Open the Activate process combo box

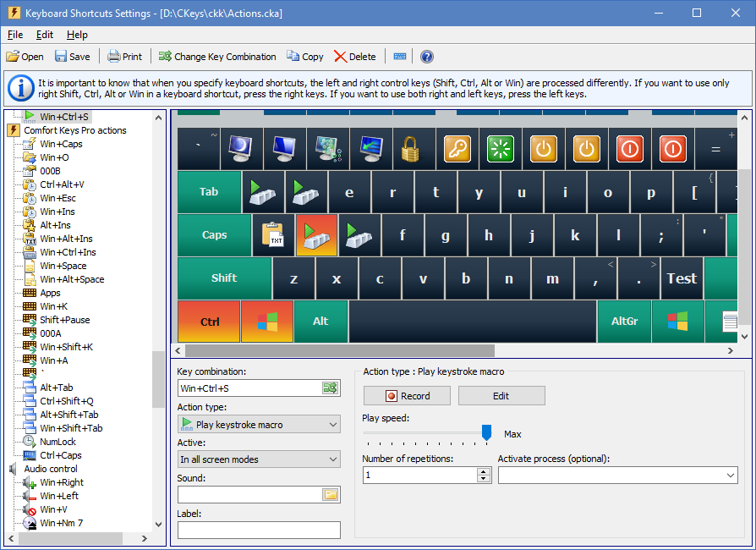(618, 476)
